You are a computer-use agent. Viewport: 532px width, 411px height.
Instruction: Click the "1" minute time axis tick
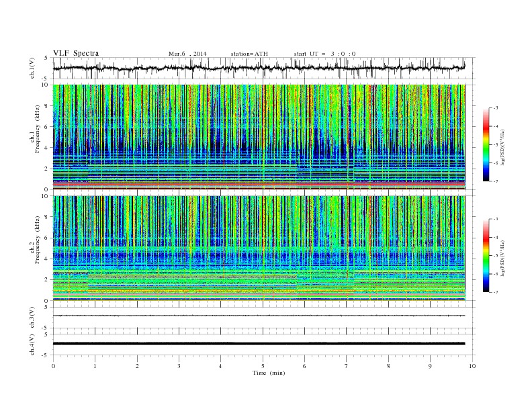95,366
